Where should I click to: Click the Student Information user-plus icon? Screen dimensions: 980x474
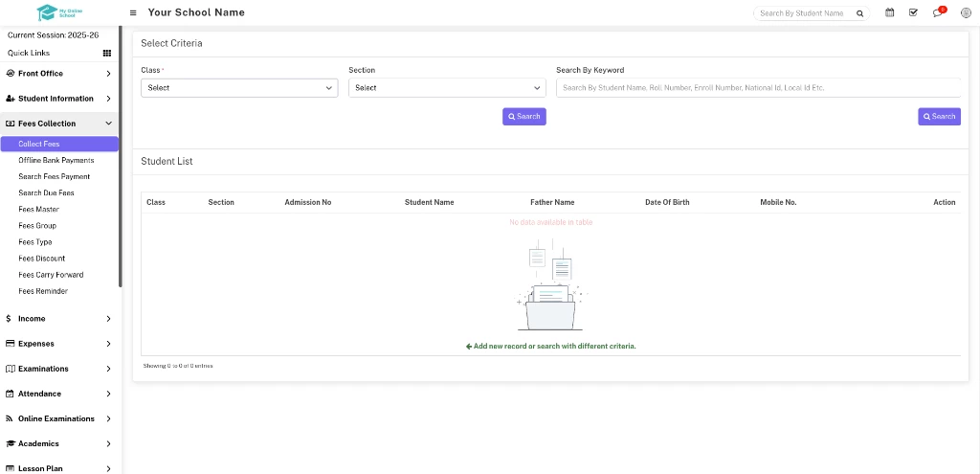pos(10,99)
